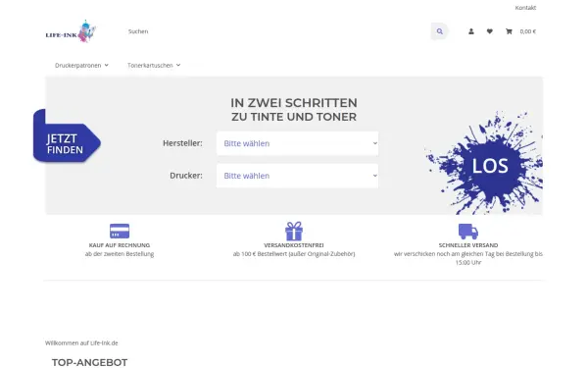Click 'ab der zweiten Bestellung' text
Viewport: 588px width, 368px height.
click(x=120, y=254)
